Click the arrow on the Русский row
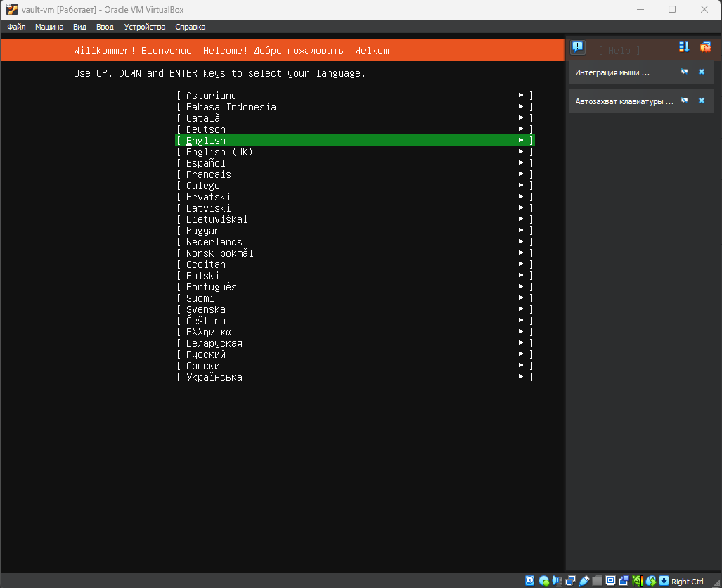The height and width of the screenshot is (588, 722). click(521, 354)
